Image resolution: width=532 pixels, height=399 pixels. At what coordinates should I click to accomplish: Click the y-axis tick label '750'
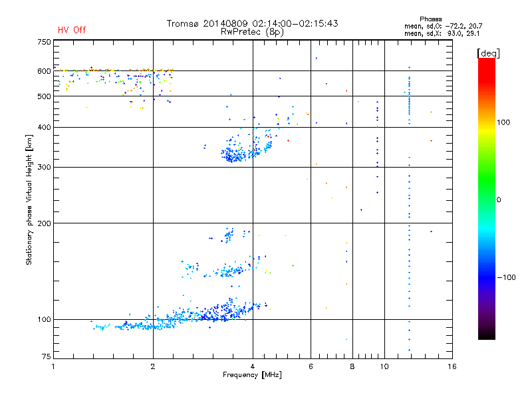coord(44,42)
